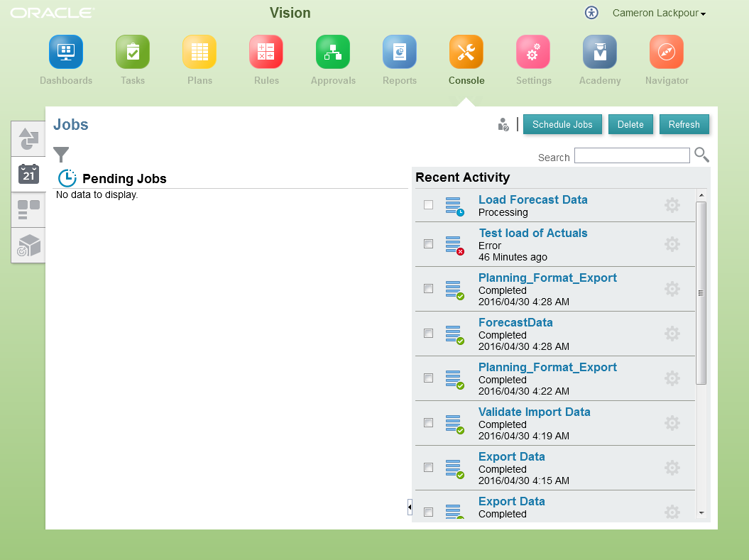Click the ForecastData completed job icon
This screenshot has height=560, width=749.
[x=455, y=335]
